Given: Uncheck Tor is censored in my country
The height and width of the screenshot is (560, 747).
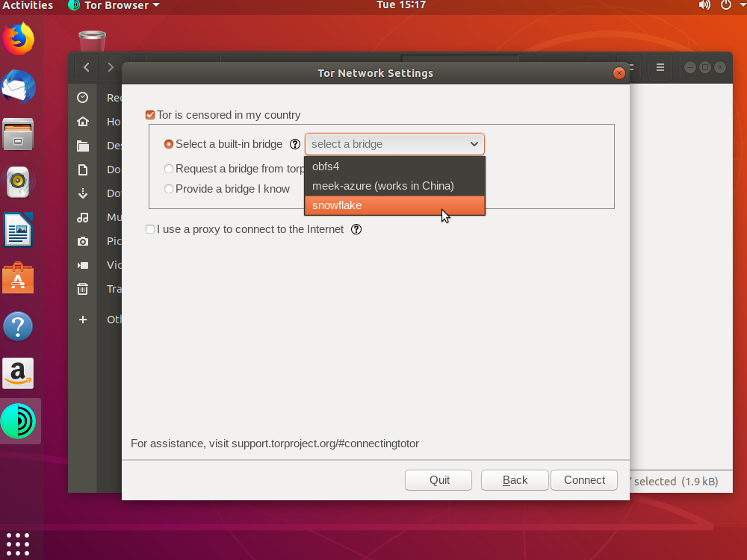Looking at the screenshot, I should pyautogui.click(x=150, y=115).
